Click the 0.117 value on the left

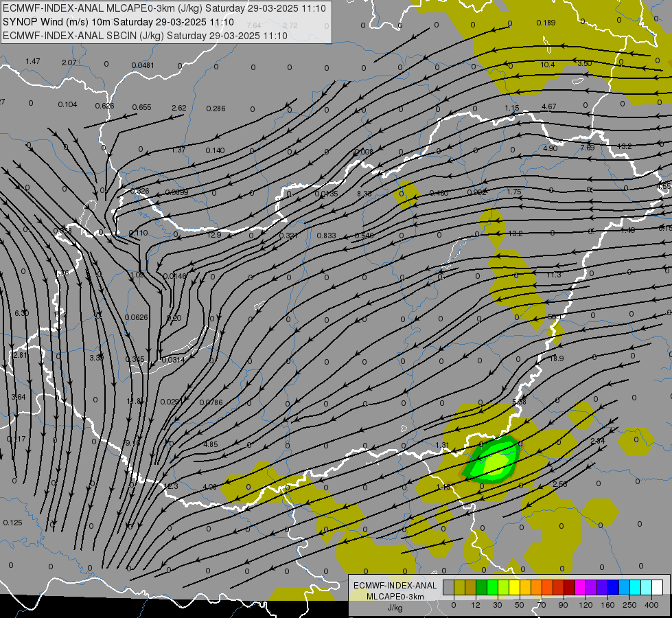click(16, 439)
